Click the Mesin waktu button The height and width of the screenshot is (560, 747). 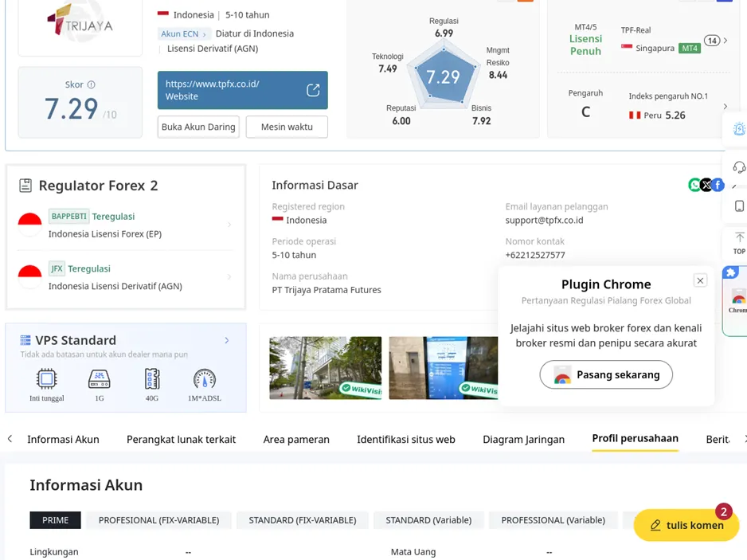(x=287, y=127)
